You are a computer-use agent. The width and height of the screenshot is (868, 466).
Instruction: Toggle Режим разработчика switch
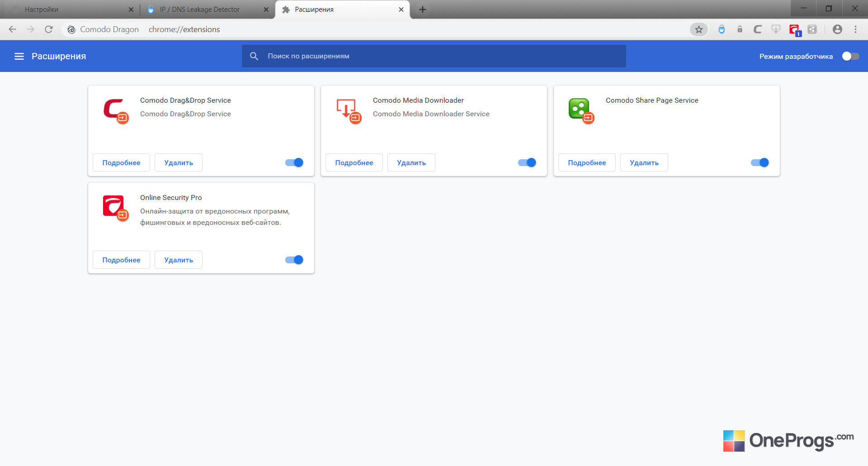tap(850, 56)
